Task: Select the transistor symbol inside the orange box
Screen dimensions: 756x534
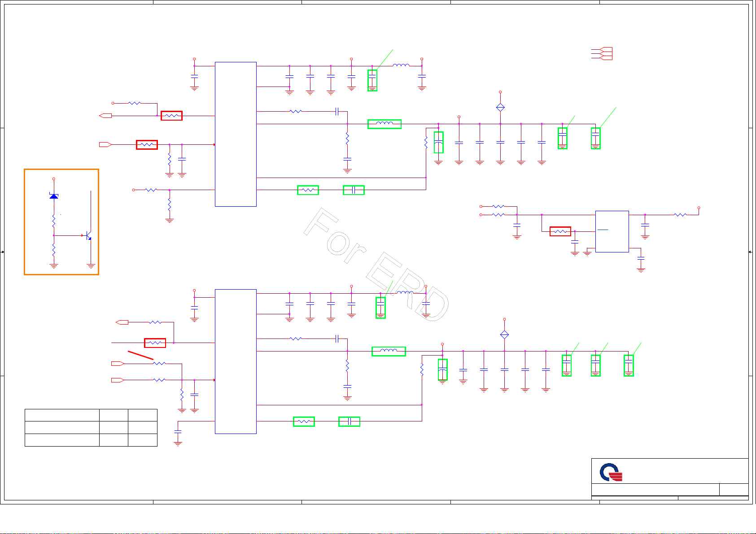Action: click(x=89, y=235)
